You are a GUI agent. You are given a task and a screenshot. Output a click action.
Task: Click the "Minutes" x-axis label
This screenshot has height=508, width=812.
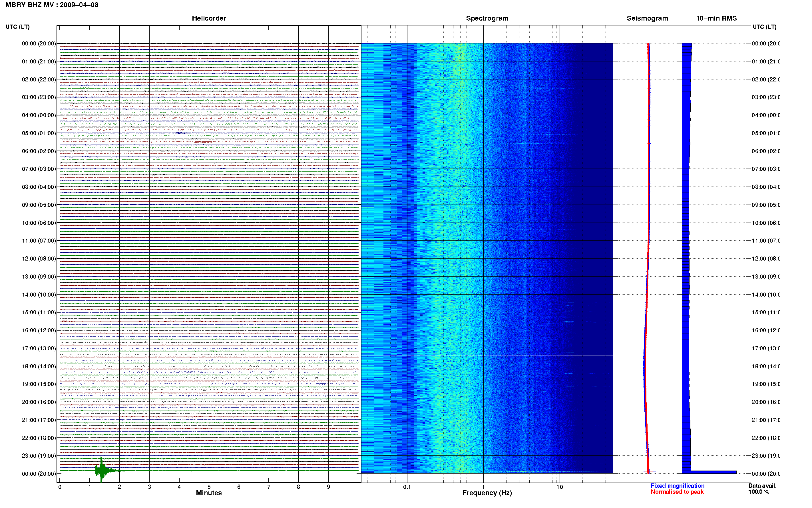[x=209, y=493]
